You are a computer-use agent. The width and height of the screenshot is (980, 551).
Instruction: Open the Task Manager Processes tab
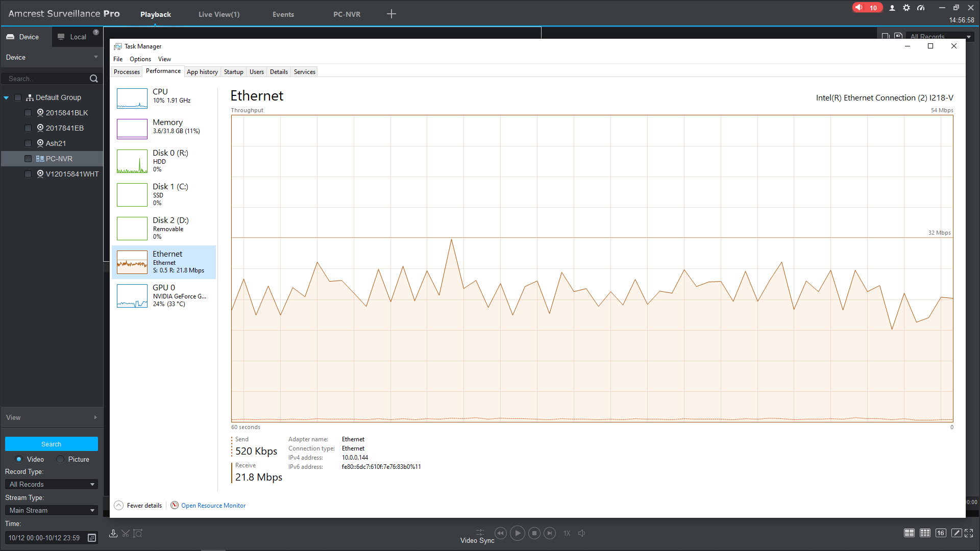pyautogui.click(x=127, y=72)
